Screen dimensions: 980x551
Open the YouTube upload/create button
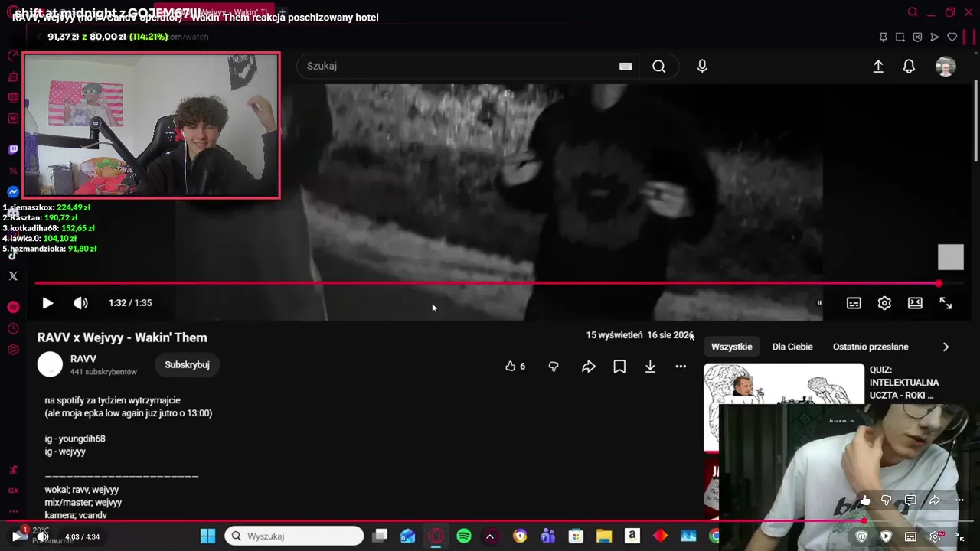point(878,67)
